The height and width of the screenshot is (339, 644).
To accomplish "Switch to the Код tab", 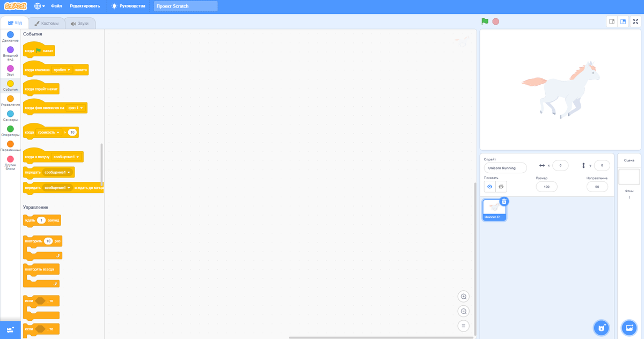I will coord(15,23).
